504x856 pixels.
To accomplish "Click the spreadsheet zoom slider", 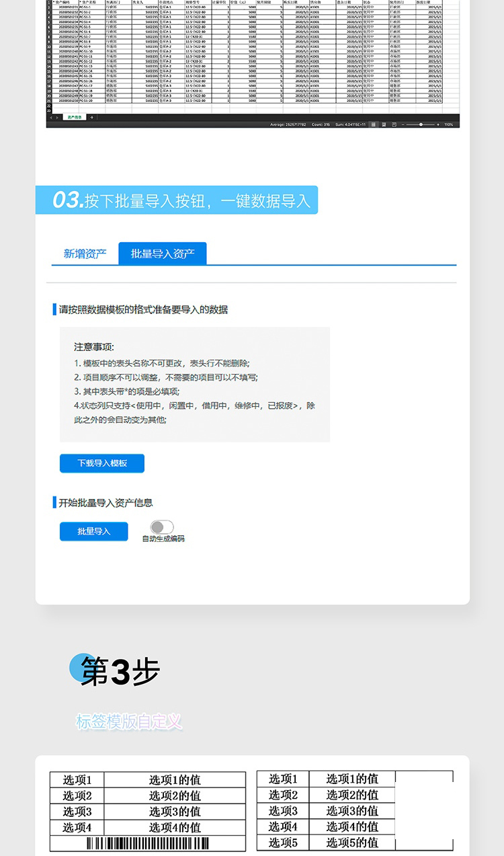I will coord(421,124).
